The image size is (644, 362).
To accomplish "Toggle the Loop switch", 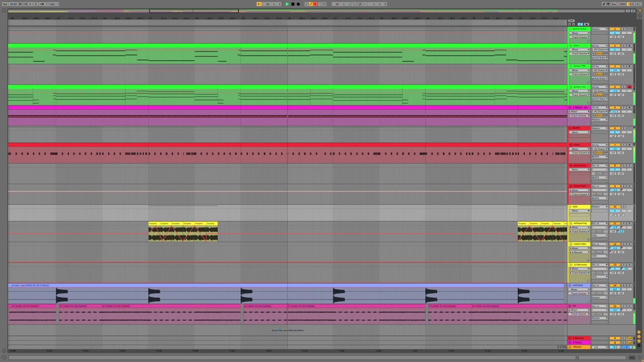I will tap(359, 4).
